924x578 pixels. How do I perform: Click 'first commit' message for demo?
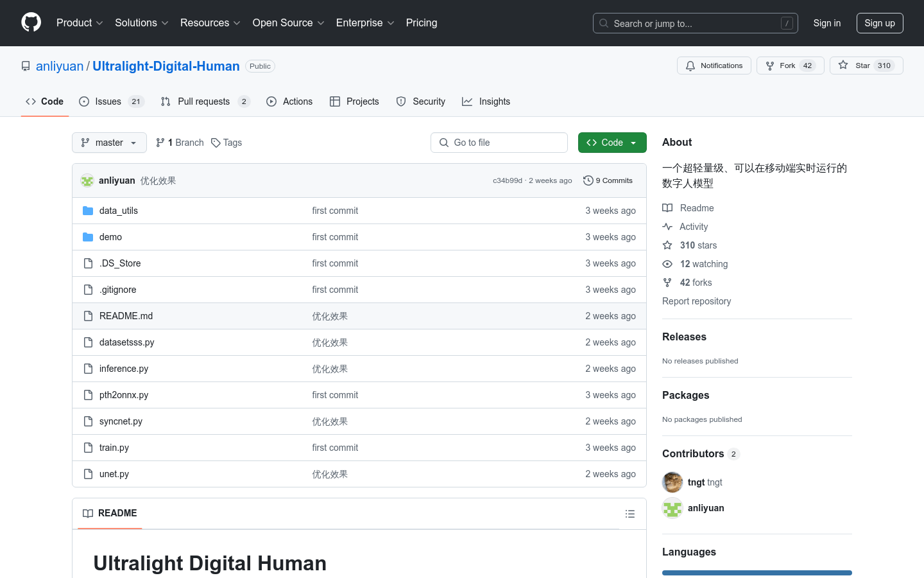pyautogui.click(x=335, y=237)
